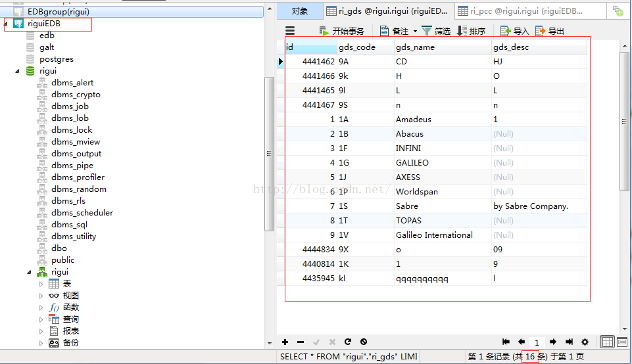Image resolution: width=632 pixels, height=364 pixels.
Task: Click the Begin Transaction (开始事务) button
Action: point(341,31)
